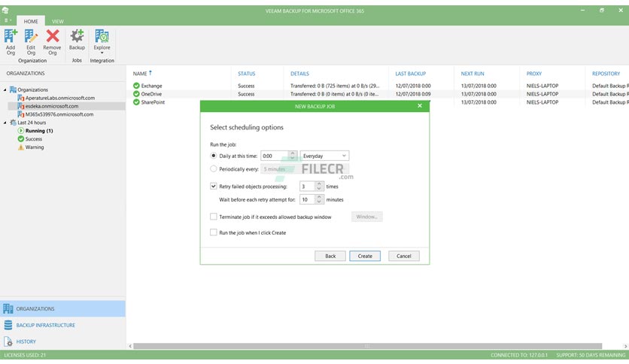This screenshot has height=364, width=629.
Task: Click the daily time spinner arrows
Action: 293,156
